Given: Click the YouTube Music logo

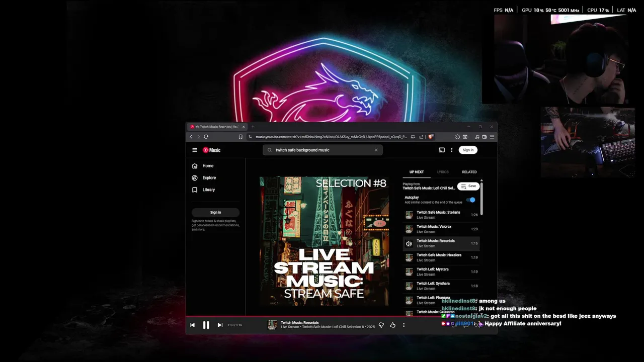Looking at the screenshot, I should click(212, 150).
